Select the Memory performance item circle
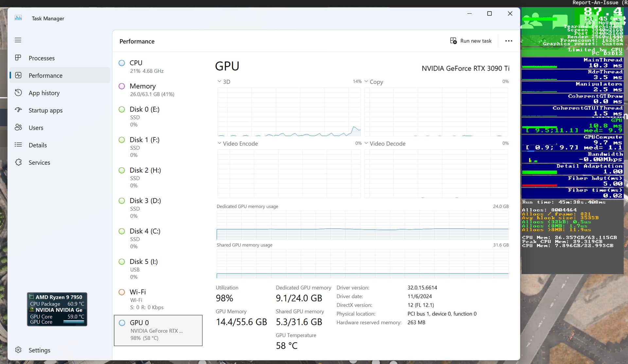 click(x=122, y=86)
